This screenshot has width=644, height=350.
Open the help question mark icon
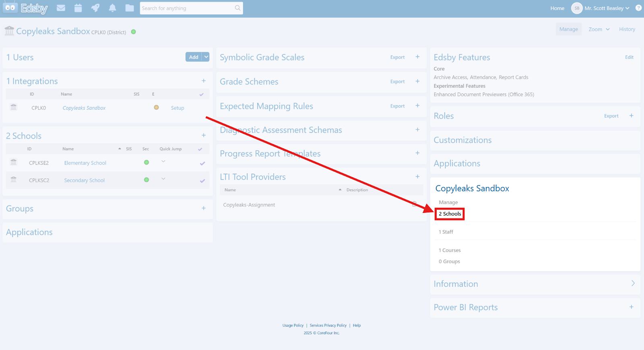pyautogui.click(x=638, y=8)
